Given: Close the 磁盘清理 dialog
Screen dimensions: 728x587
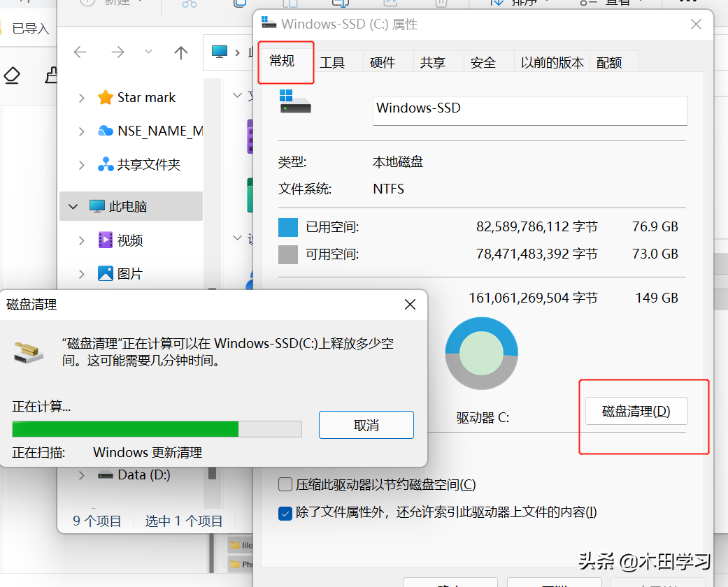Looking at the screenshot, I should click(x=410, y=305).
